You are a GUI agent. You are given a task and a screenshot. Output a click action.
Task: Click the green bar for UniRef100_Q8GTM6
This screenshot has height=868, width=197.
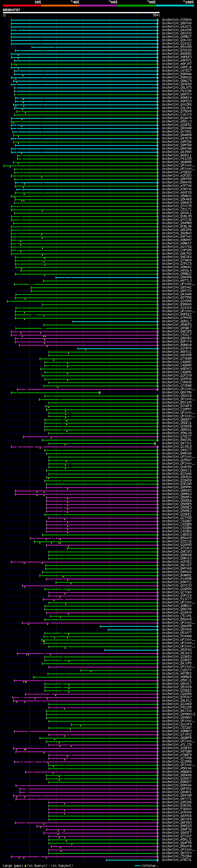coord(56,393)
